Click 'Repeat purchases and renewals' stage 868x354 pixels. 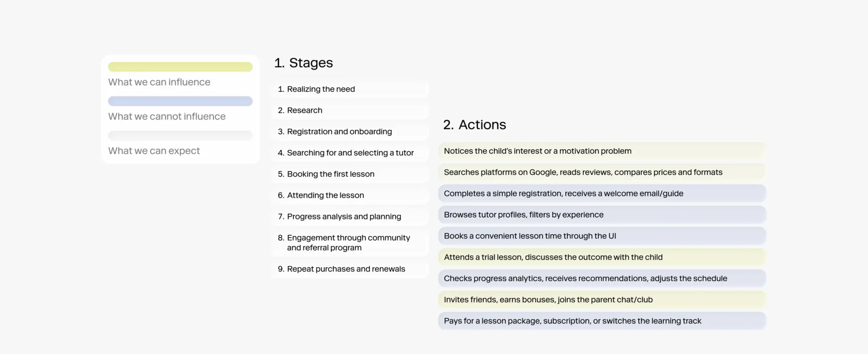point(346,269)
